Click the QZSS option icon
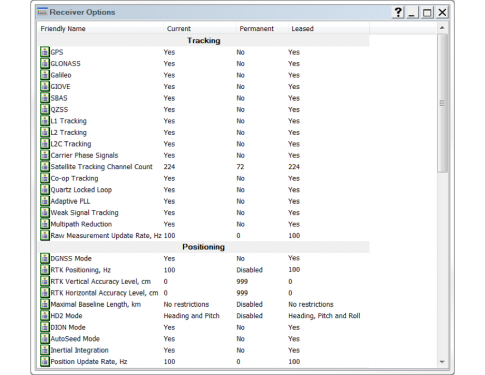Viewport: 485px width, 375px height. pyautogui.click(x=45, y=109)
